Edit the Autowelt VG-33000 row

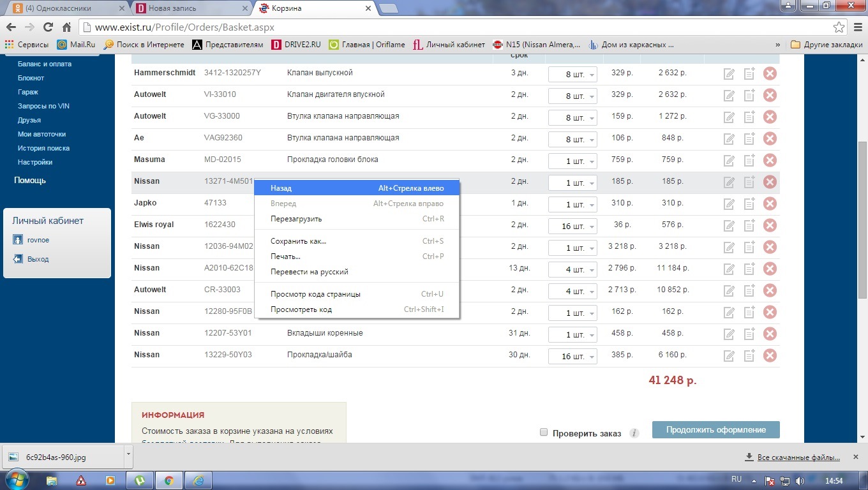point(729,117)
